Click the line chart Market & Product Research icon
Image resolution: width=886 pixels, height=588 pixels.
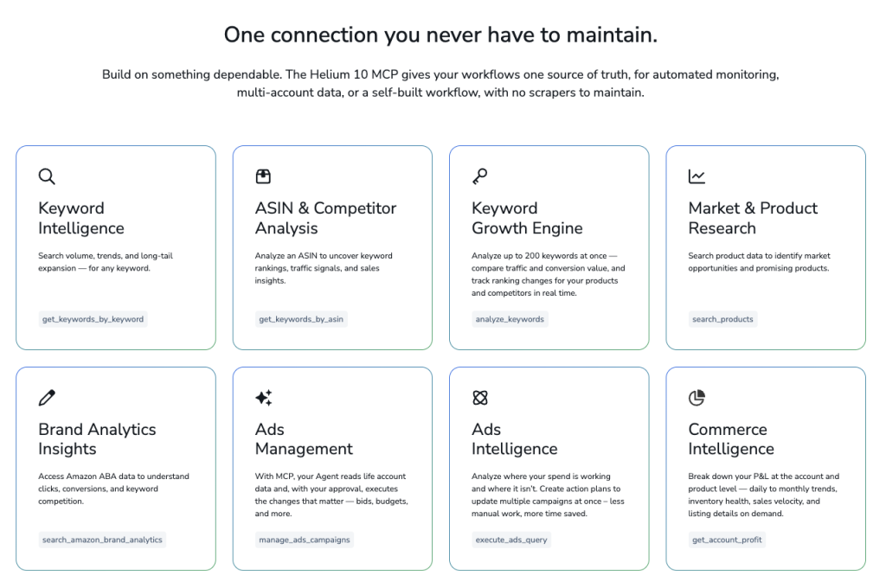(697, 176)
